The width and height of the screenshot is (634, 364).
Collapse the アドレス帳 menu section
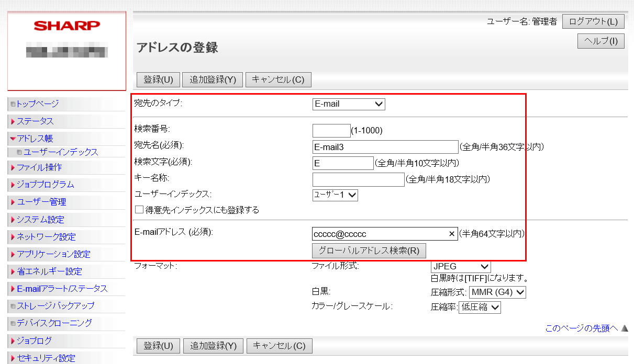click(13, 139)
